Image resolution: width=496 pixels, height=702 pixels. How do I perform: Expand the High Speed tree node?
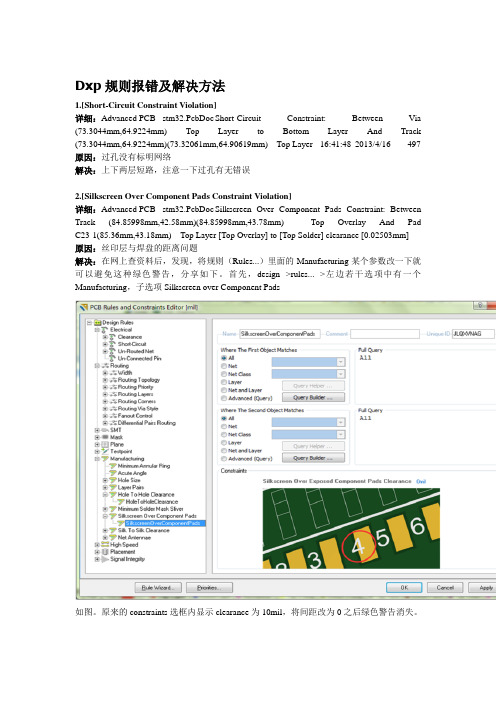tap(97, 544)
